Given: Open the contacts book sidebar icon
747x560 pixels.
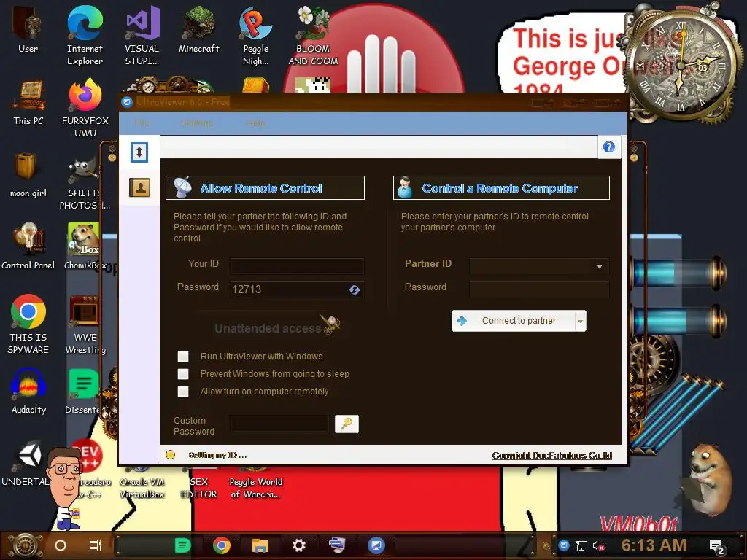Looking at the screenshot, I should tap(139, 187).
